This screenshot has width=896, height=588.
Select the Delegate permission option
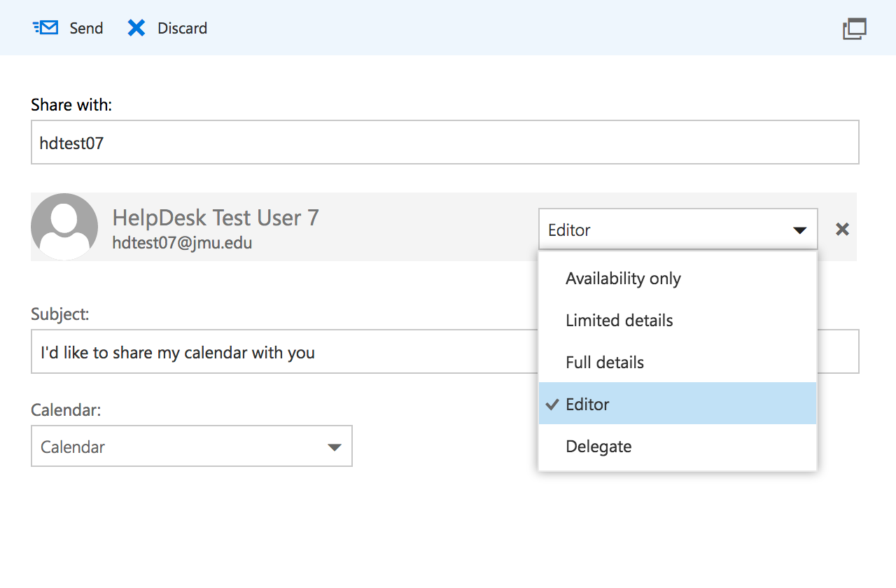[x=598, y=447]
